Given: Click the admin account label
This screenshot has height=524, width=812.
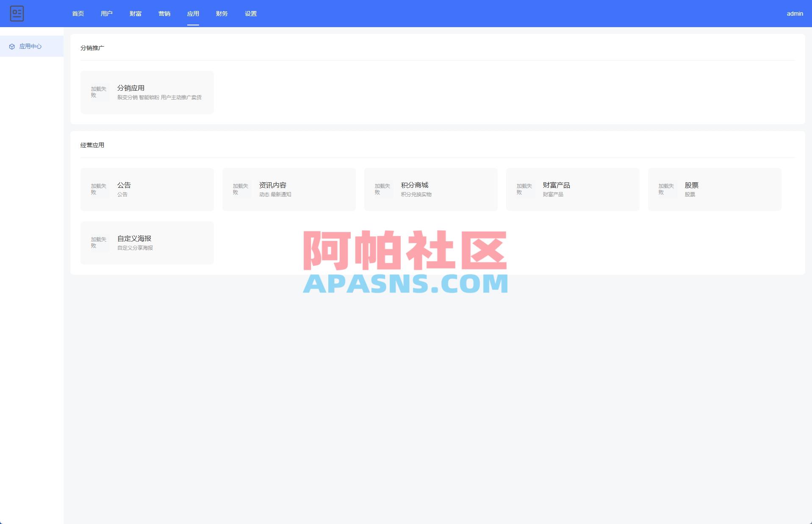Looking at the screenshot, I should (794, 14).
